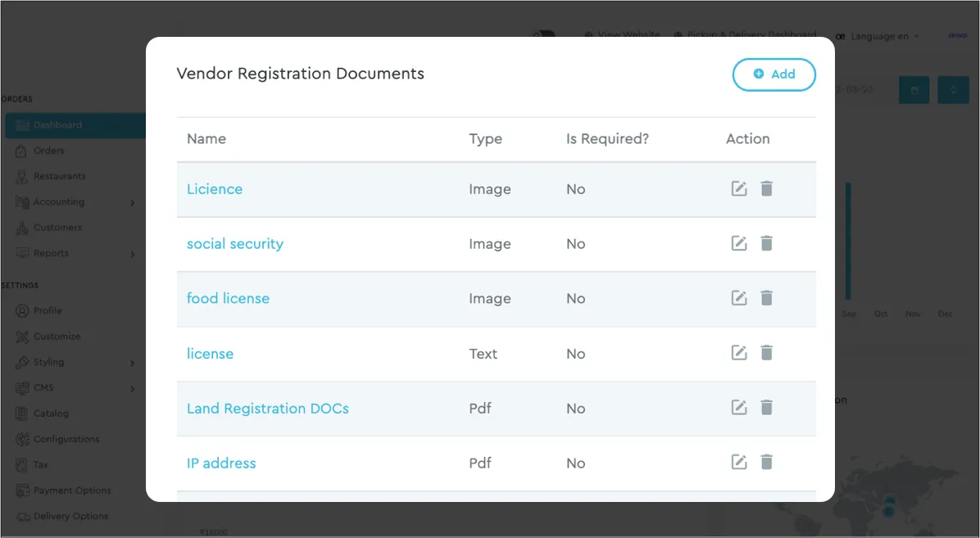Open the Licience document link

(x=215, y=189)
